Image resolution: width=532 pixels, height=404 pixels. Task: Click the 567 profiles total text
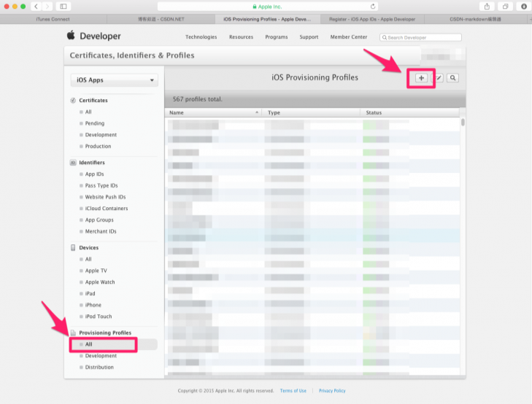click(198, 99)
